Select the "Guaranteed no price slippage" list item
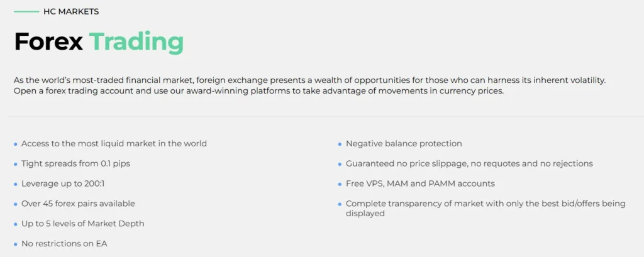 tap(469, 163)
